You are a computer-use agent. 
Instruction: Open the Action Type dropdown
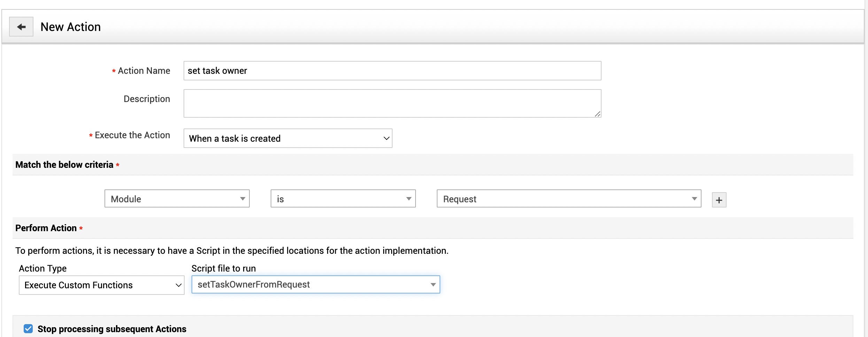point(101,285)
